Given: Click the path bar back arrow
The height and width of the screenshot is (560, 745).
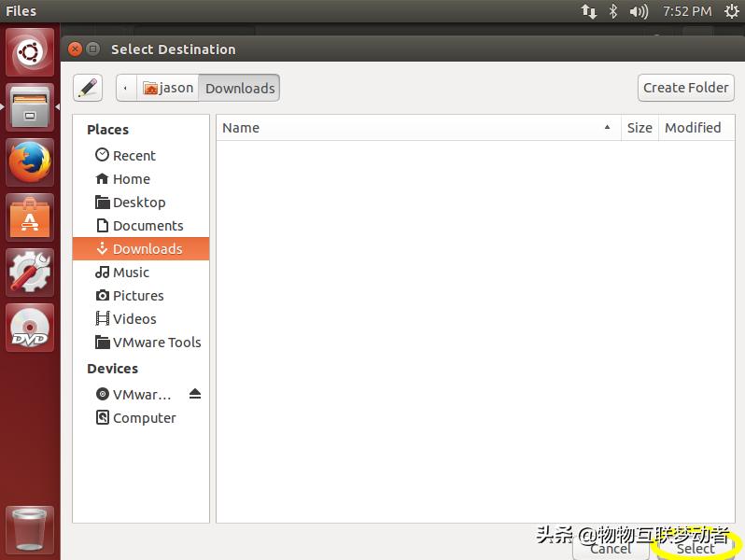Looking at the screenshot, I should tap(126, 88).
